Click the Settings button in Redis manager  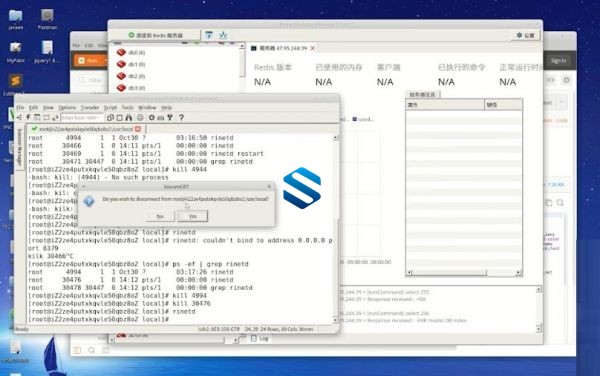point(525,35)
